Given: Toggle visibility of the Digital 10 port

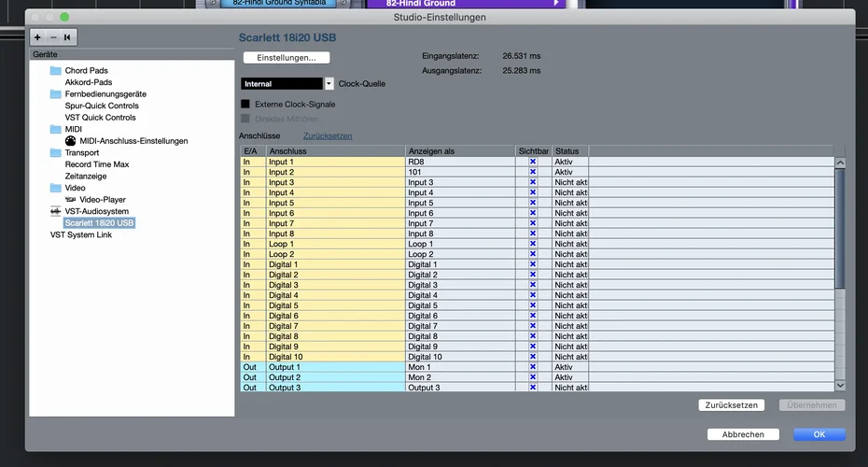Looking at the screenshot, I should click(x=533, y=357).
